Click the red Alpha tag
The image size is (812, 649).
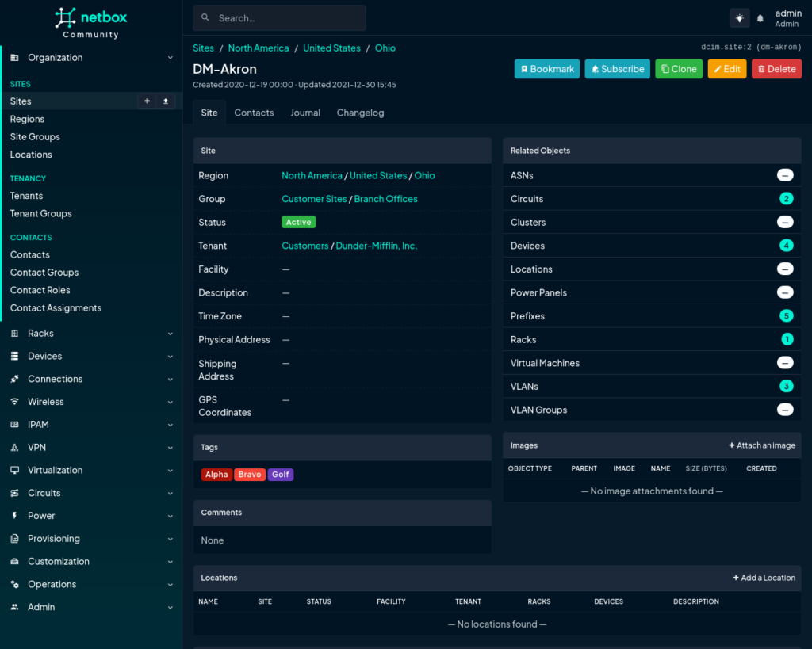[x=216, y=475]
